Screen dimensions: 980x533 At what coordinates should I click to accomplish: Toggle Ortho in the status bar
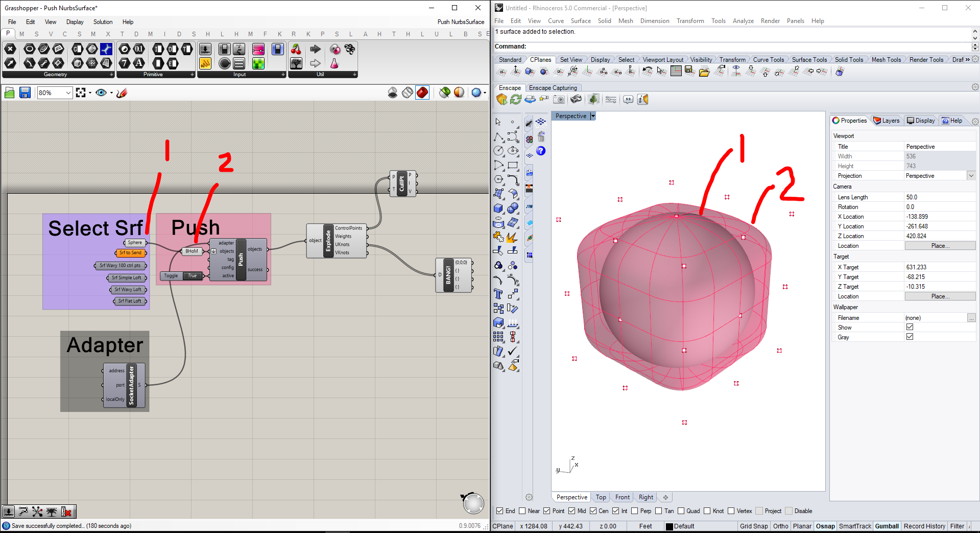point(780,526)
